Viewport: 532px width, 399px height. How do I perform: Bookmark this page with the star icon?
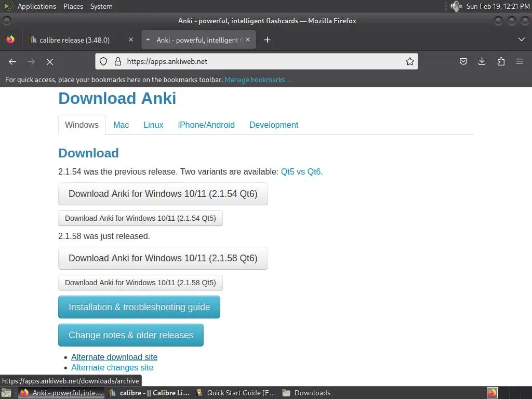409,61
